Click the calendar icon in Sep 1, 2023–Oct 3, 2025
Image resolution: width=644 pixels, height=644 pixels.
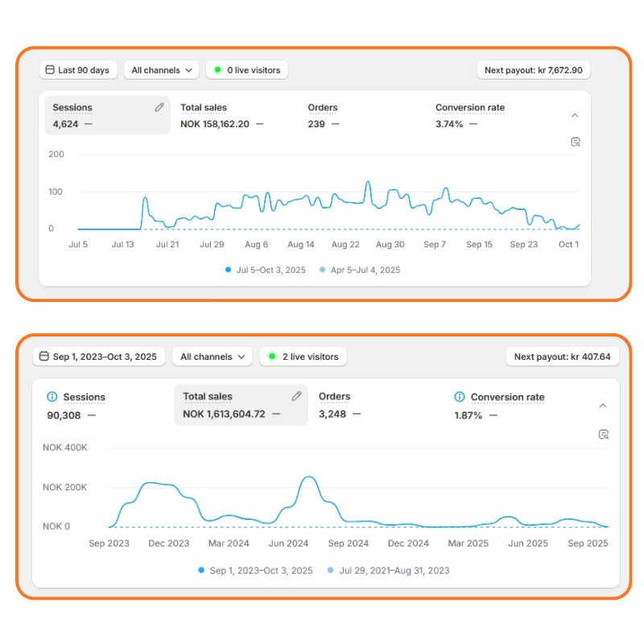tap(43, 357)
